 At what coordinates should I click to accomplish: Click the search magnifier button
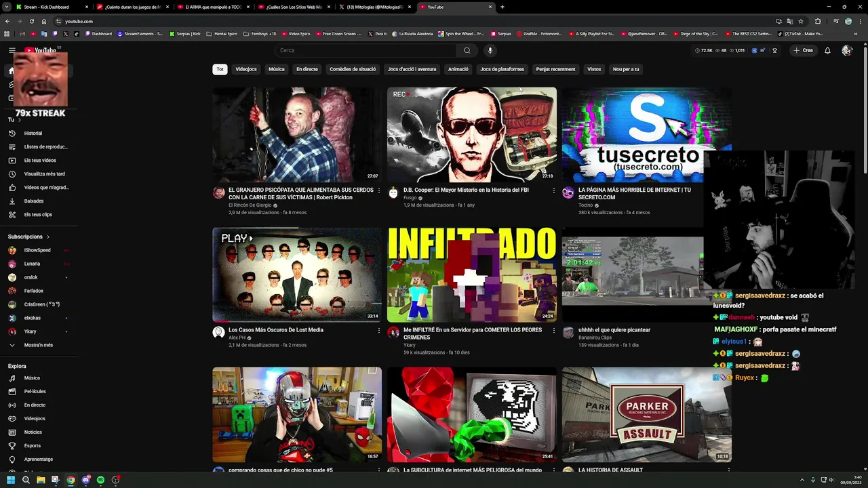click(467, 50)
